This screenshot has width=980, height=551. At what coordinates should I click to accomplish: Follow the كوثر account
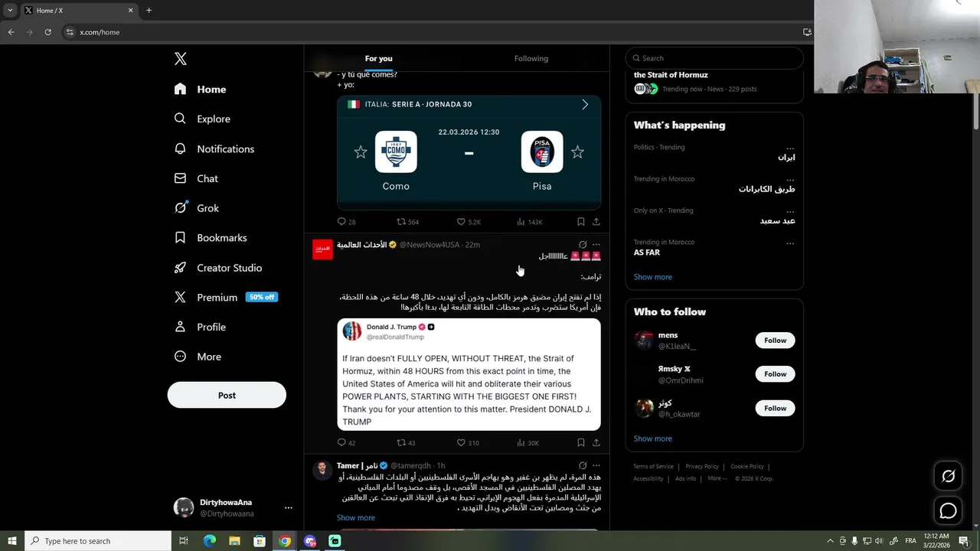[775, 408]
